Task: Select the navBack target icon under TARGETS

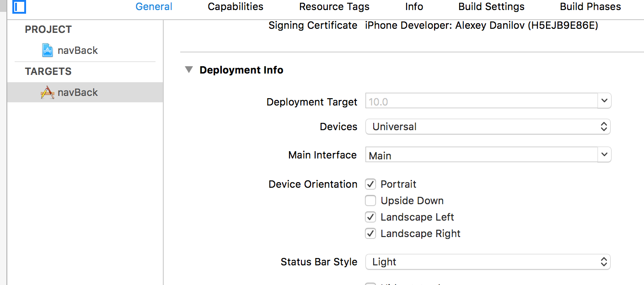Action: tap(48, 92)
